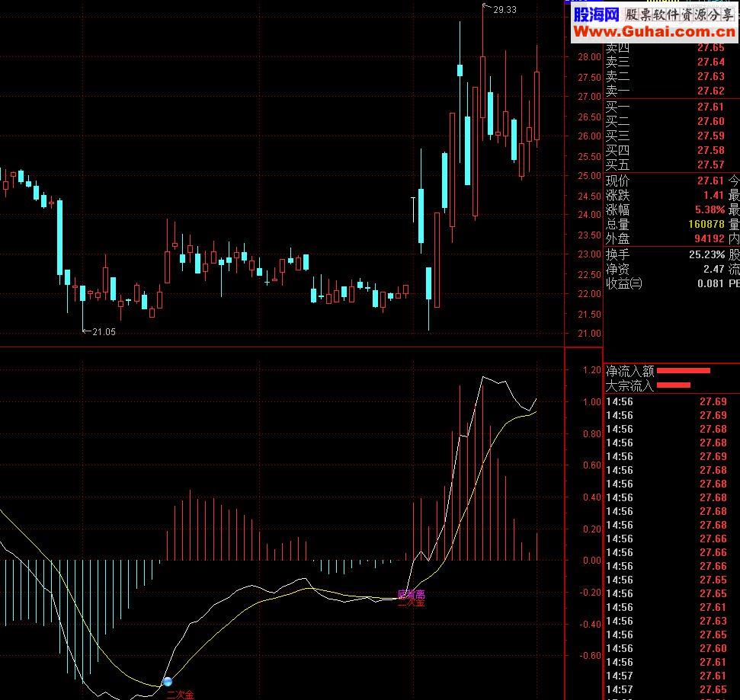Select the 卖三 ask row
The width and height of the screenshot is (740, 700).
tap(672, 62)
